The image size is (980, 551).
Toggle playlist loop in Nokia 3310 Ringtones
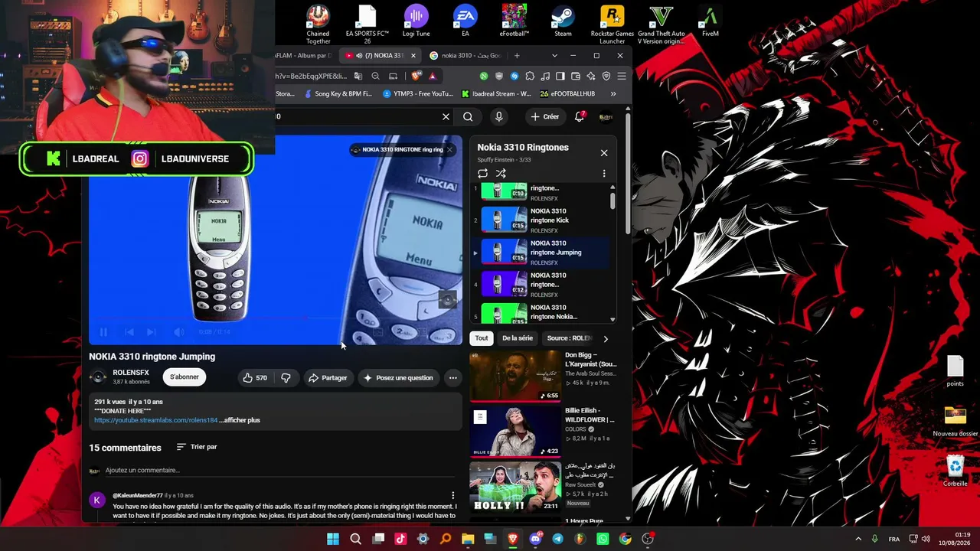[482, 174]
